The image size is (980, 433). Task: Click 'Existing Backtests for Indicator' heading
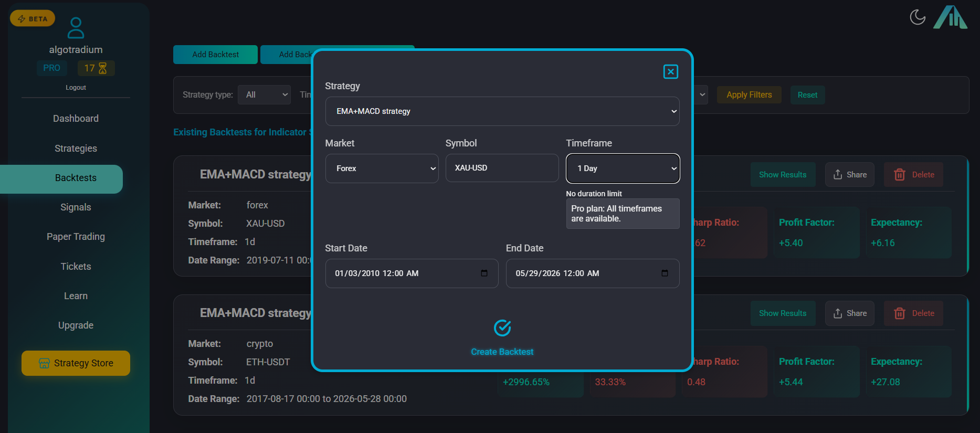243,132
